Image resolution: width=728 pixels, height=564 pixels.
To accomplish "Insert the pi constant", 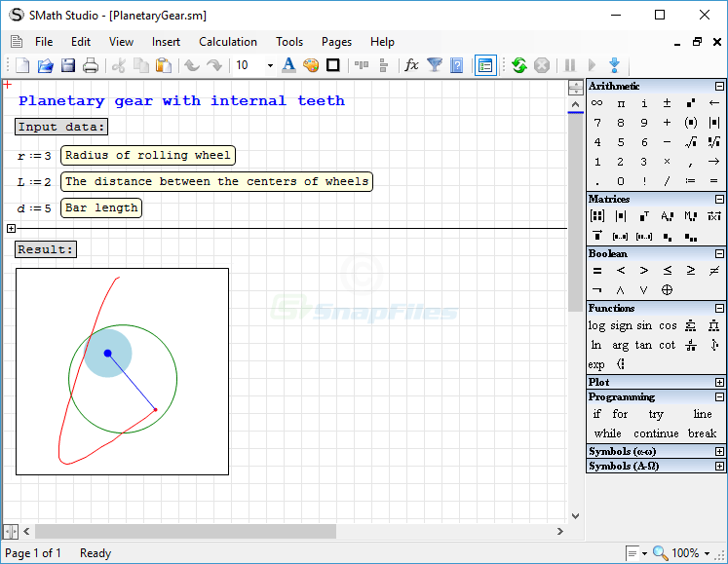I will (621, 103).
